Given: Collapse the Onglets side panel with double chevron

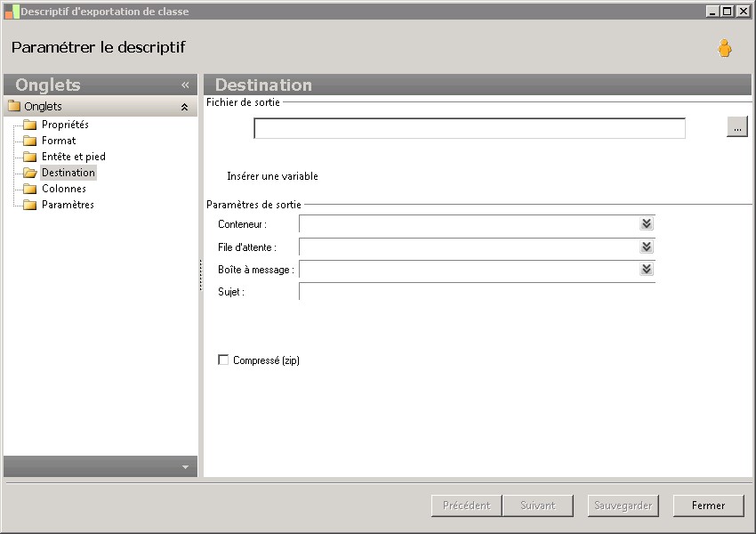Looking at the screenshot, I should coord(185,85).
